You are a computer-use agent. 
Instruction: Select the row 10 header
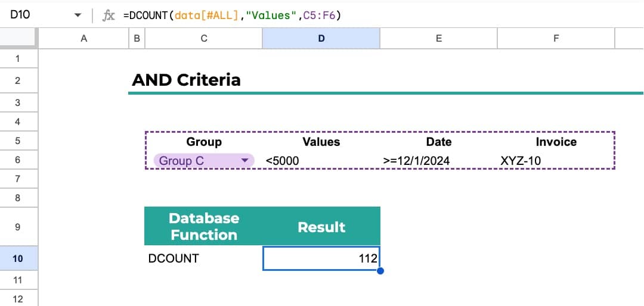click(x=18, y=258)
